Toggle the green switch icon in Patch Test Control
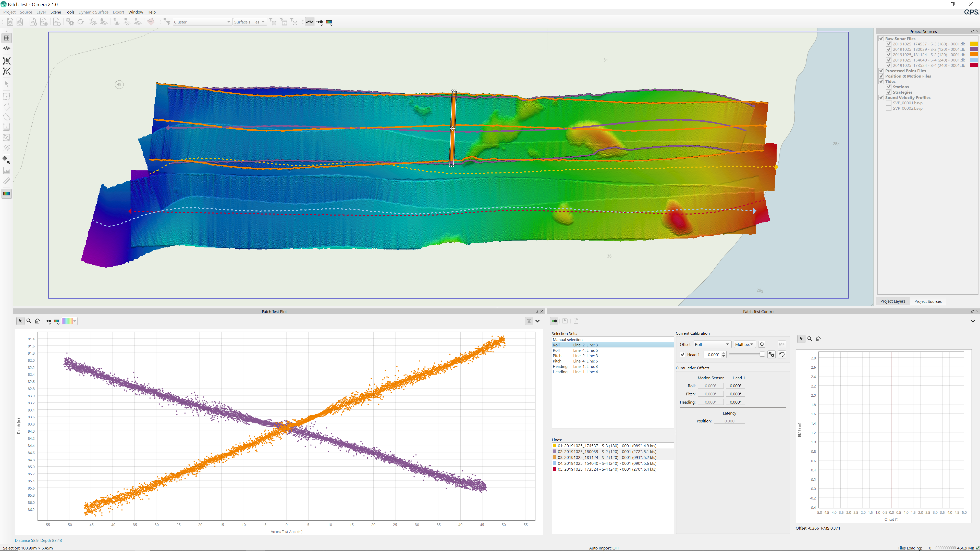980x551 pixels. click(554, 321)
